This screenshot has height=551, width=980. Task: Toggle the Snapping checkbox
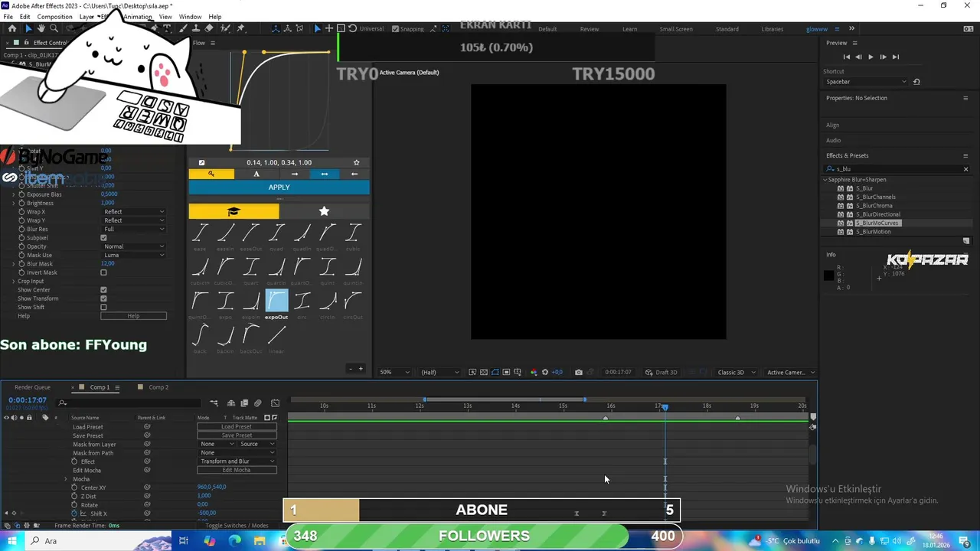click(395, 29)
